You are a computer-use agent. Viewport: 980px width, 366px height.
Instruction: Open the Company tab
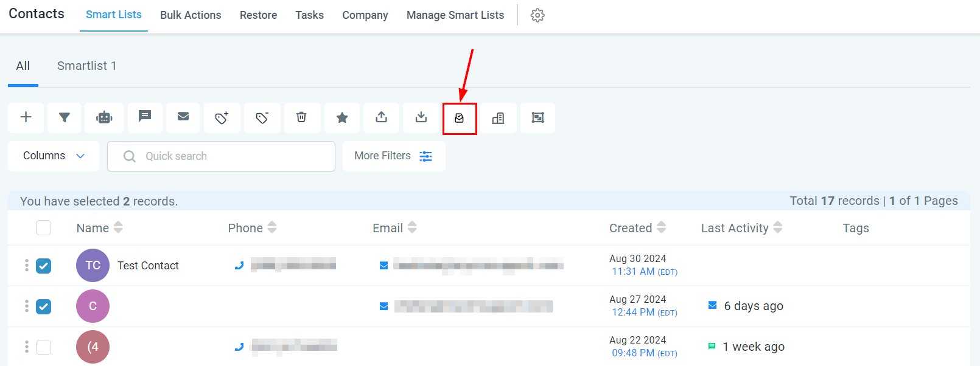pos(365,15)
